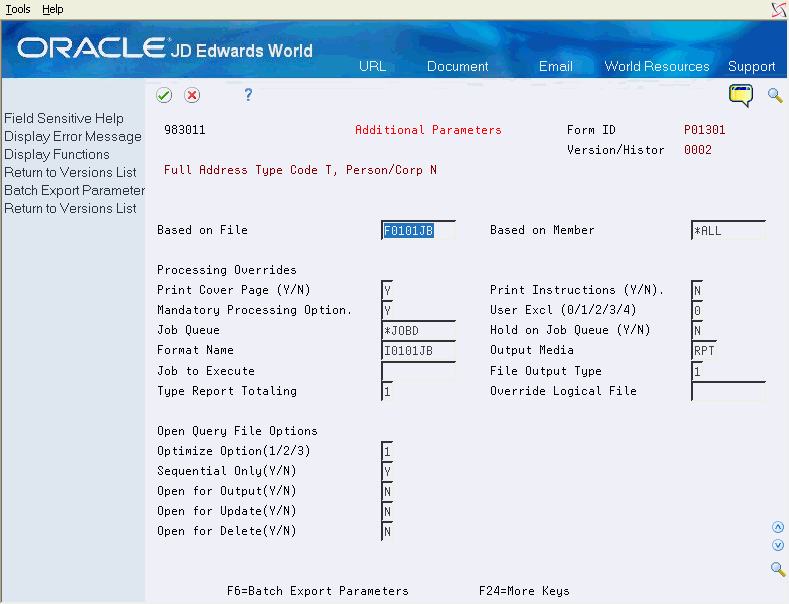
Task: Click the empty Job to Execute field
Action: coord(419,371)
